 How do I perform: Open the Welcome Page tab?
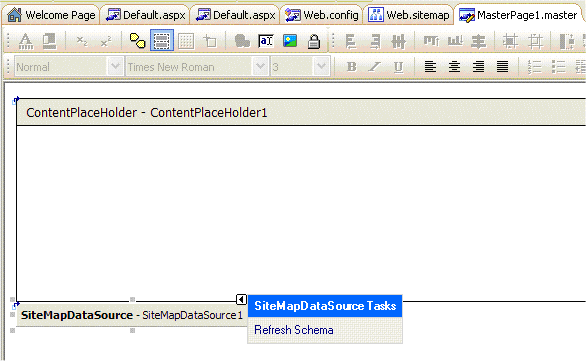[51, 15]
